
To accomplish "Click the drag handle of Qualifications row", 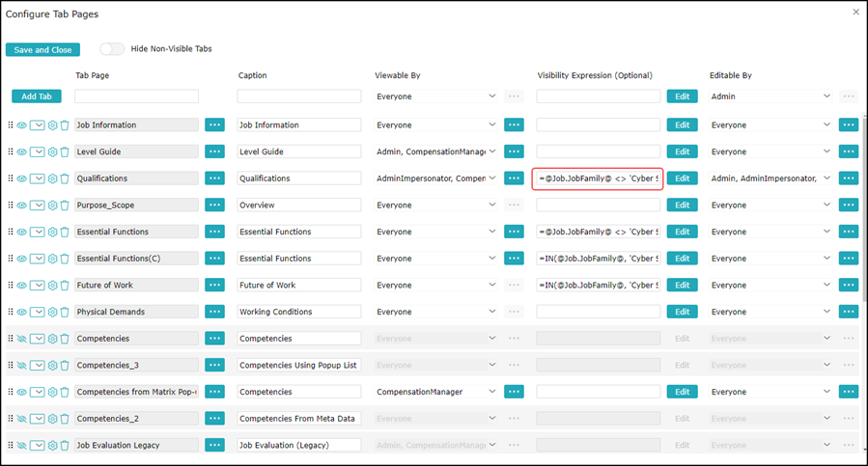I will pyautogui.click(x=11, y=178).
